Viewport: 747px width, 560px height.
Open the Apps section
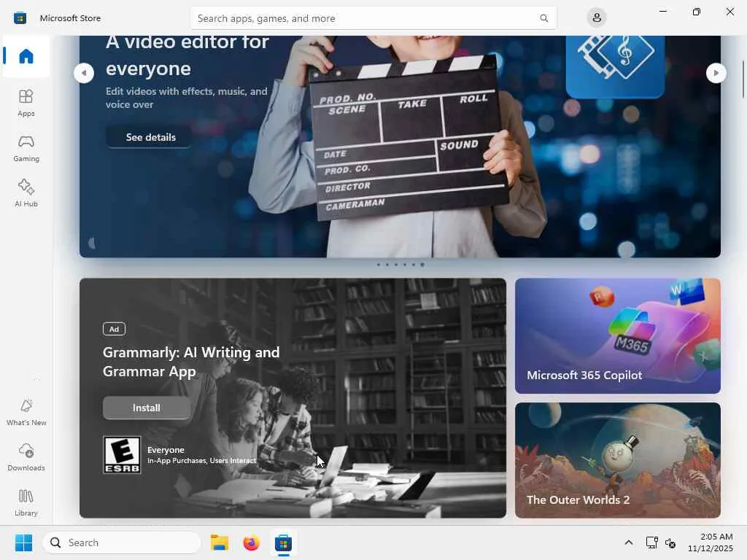pyautogui.click(x=26, y=103)
